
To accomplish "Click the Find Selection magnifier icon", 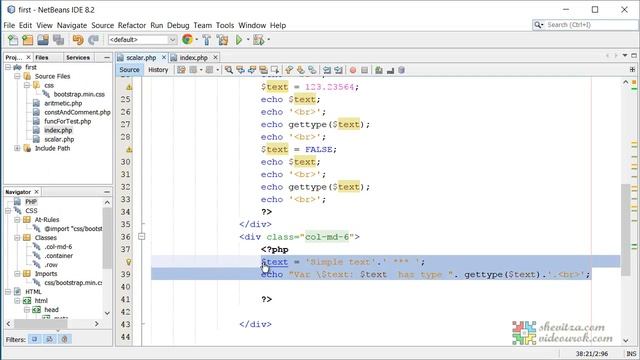I will coord(229,70).
